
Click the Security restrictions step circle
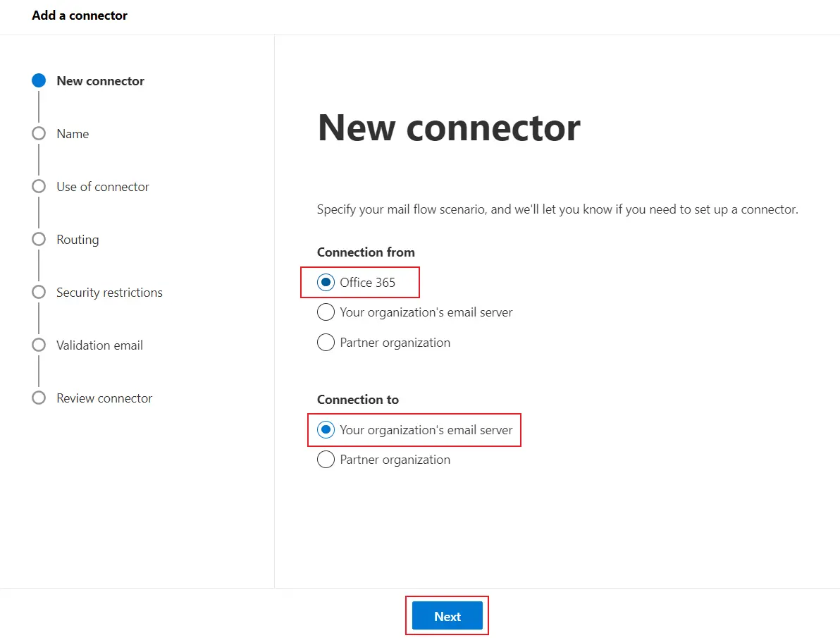click(39, 292)
